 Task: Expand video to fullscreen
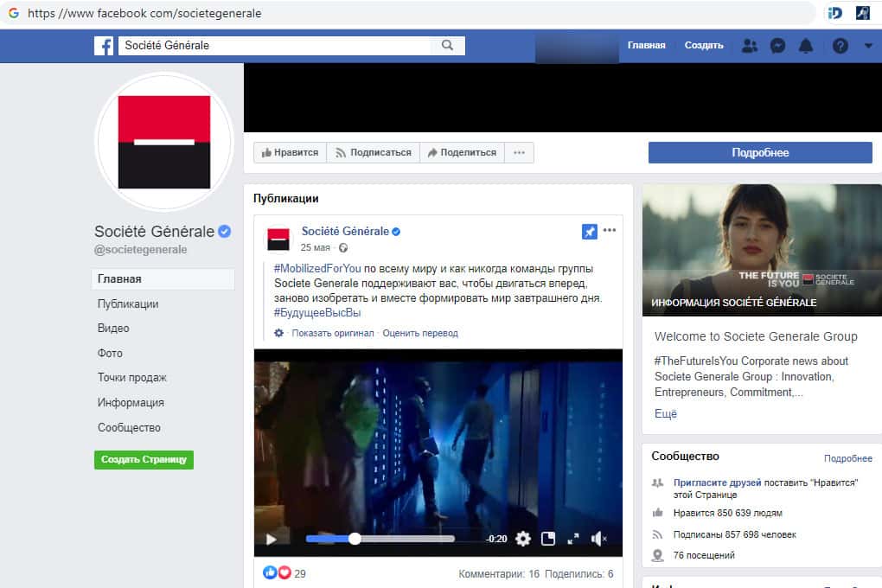572,539
